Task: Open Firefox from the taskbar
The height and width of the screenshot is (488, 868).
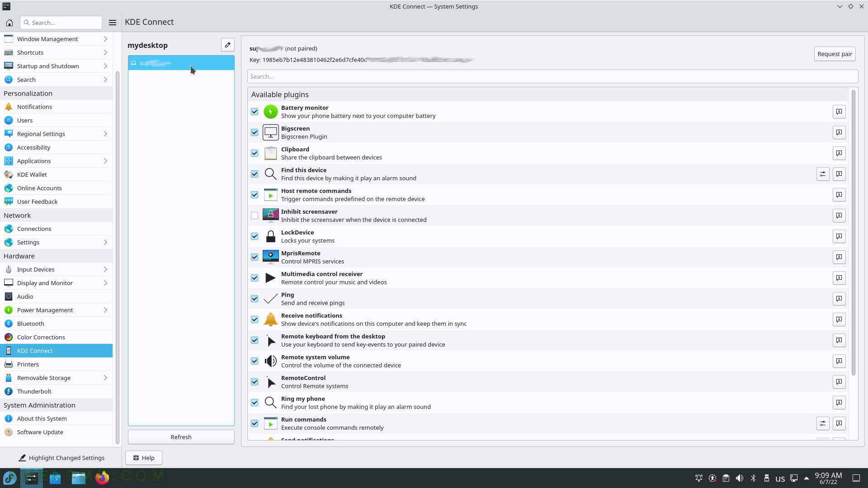Action: coord(102,478)
